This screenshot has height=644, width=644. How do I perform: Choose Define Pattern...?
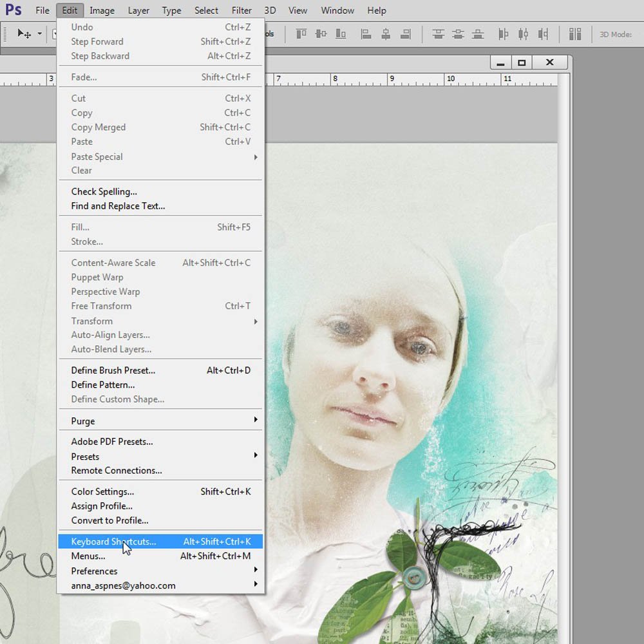[x=160, y=384]
